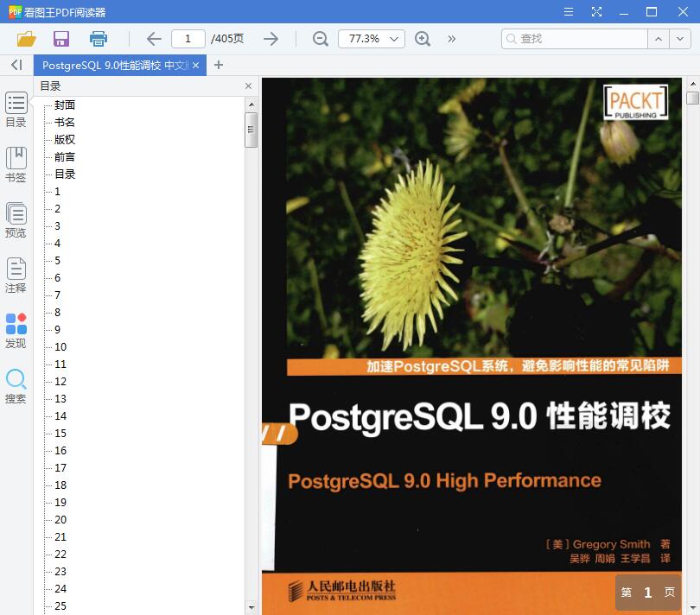Zoom in with the plus magnifier
Viewport: 700px width, 615px height.
tap(423, 39)
